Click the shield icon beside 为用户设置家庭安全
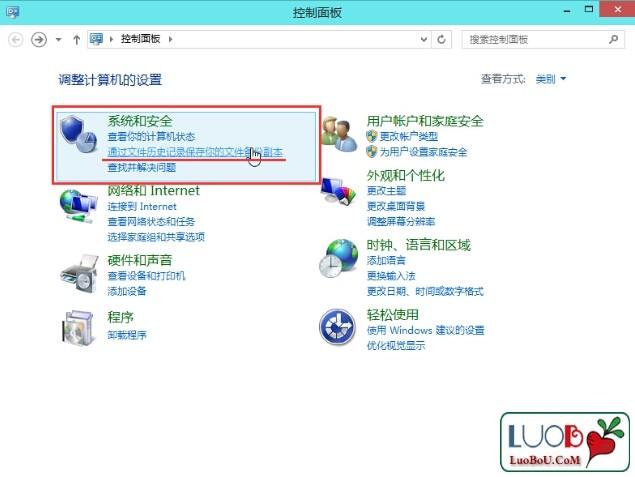The image size is (635, 477). pos(371,151)
